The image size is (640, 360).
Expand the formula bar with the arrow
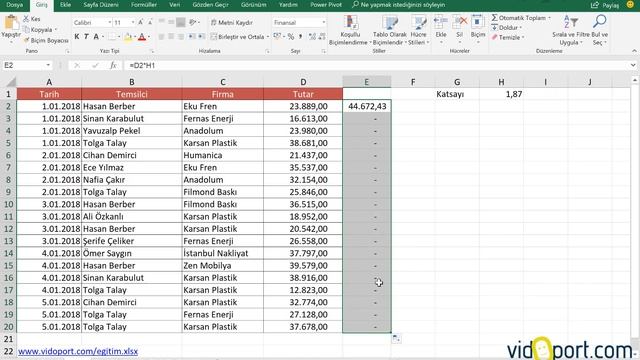(633, 65)
